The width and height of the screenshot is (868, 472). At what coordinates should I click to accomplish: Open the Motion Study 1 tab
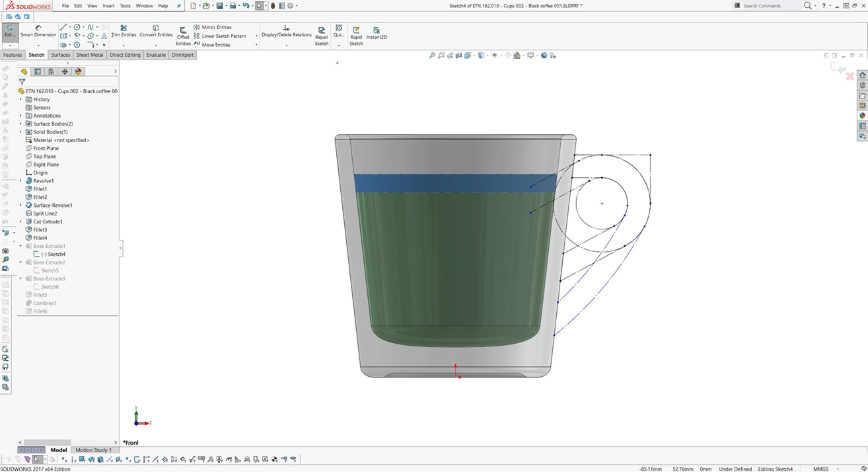coord(93,450)
